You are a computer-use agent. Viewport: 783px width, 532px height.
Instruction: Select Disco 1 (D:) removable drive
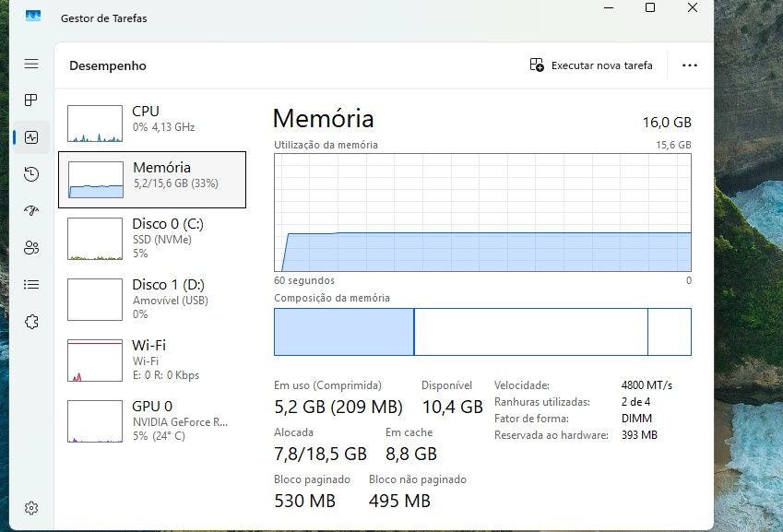pos(152,299)
